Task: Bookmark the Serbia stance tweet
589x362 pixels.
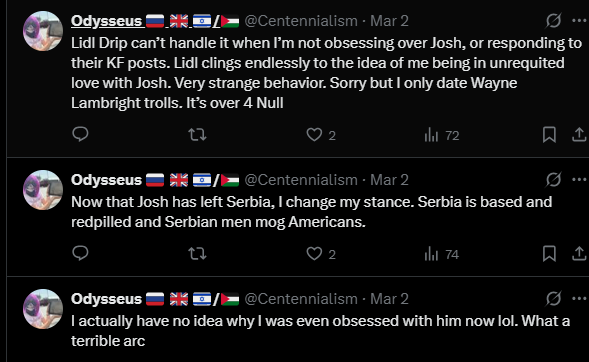Action: [549, 253]
